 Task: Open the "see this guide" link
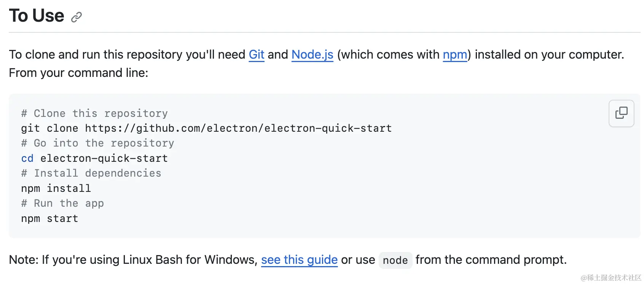tap(299, 260)
